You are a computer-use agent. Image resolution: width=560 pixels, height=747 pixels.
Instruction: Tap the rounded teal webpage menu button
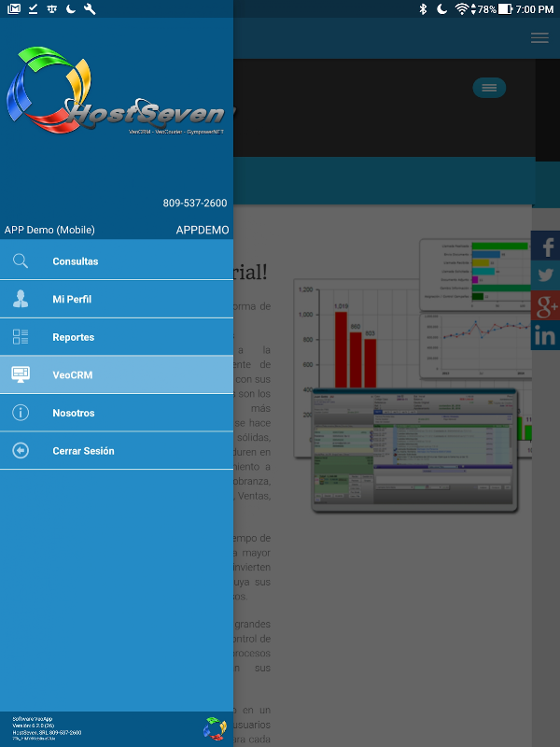[489, 88]
